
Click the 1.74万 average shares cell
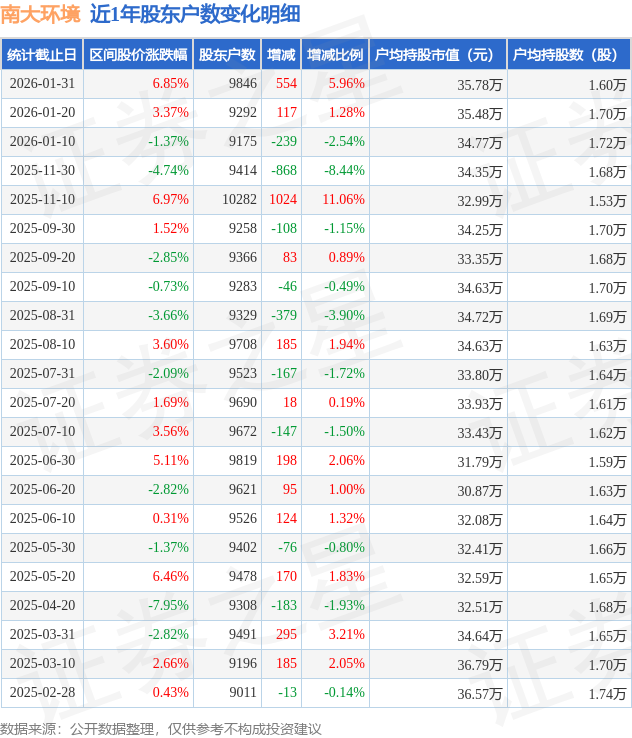pos(607,693)
